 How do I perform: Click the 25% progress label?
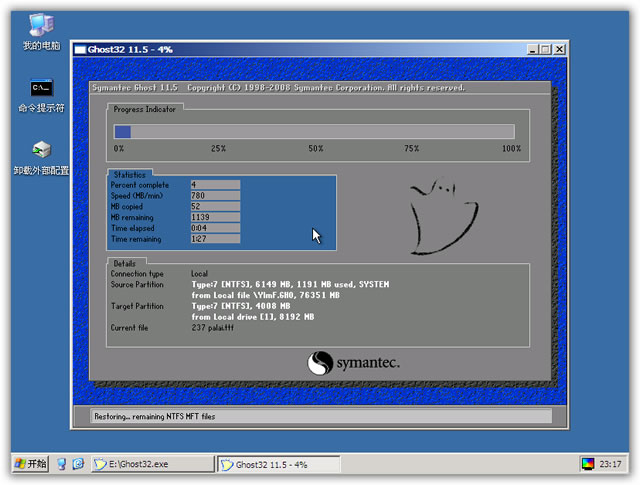(218, 149)
